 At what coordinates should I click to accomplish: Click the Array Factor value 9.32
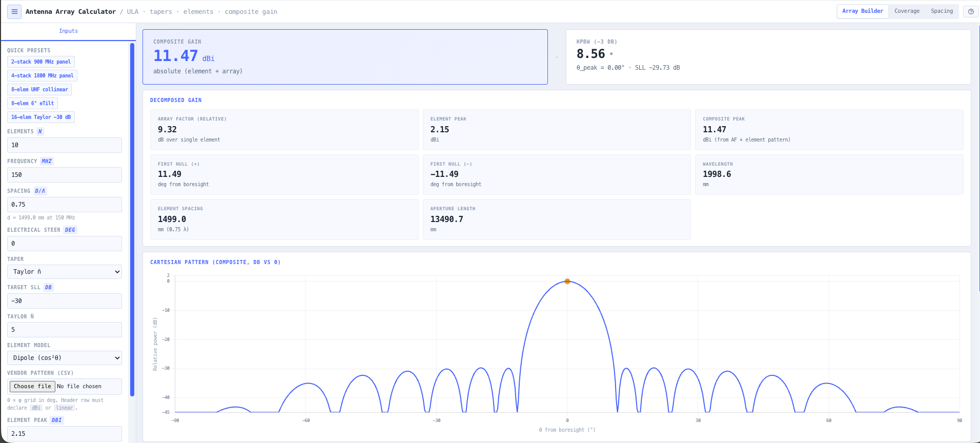167,130
